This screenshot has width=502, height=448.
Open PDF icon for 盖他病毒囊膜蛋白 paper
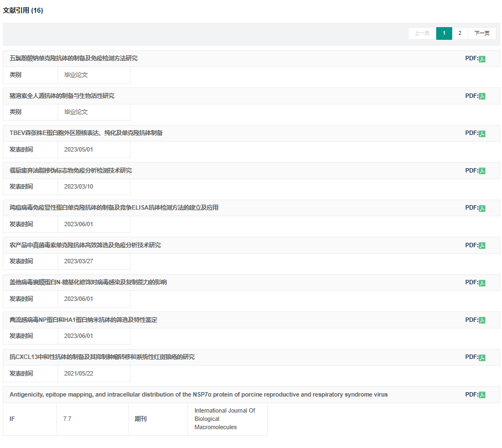482,283
